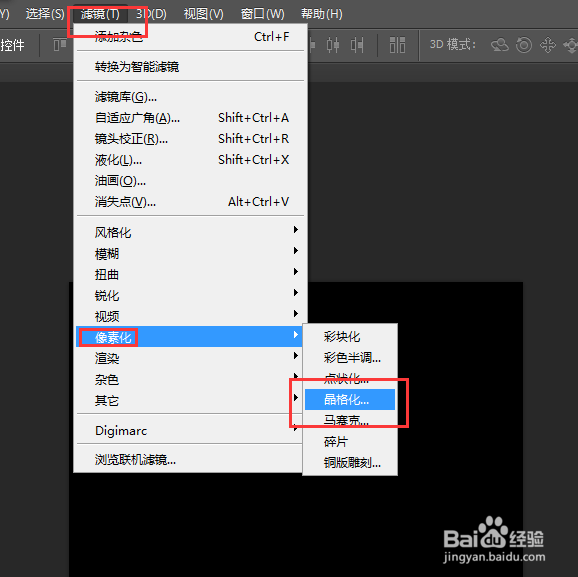578x577 pixels.
Task: Open the 杂色 filter group
Action: pyautogui.click(x=189, y=379)
